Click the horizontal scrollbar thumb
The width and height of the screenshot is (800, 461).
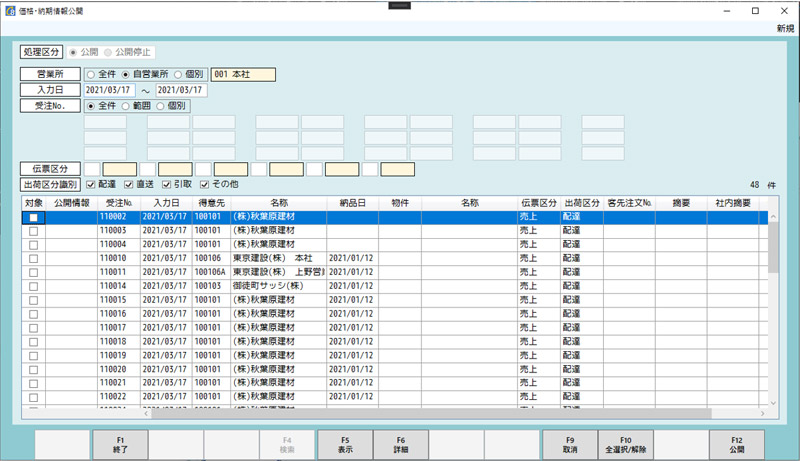431,414
